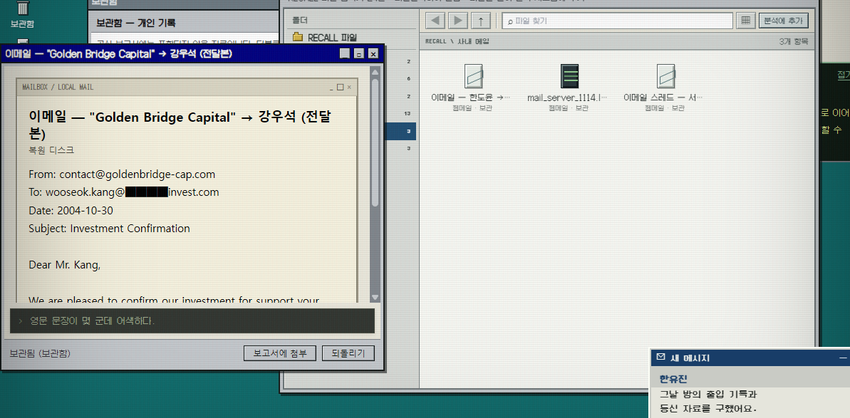Click the From contact@goldenbridge-cap.com line
Viewport: 850px width, 418px height.
tap(122, 175)
